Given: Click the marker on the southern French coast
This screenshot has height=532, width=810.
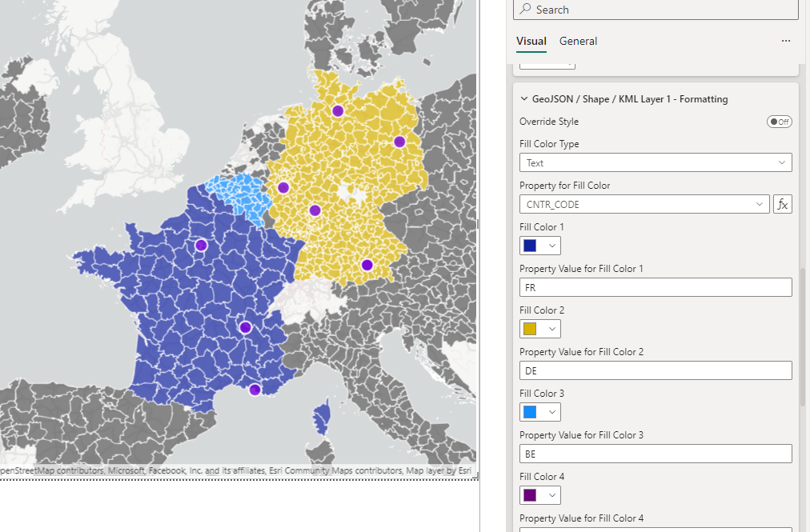Looking at the screenshot, I should [x=255, y=390].
